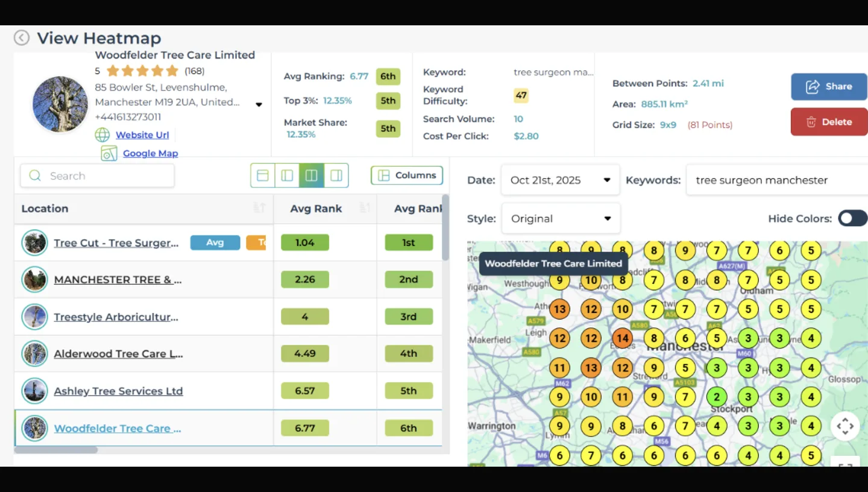The height and width of the screenshot is (492, 868).
Task: Click the Grid Size value 9x9
Action: (x=668, y=125)
